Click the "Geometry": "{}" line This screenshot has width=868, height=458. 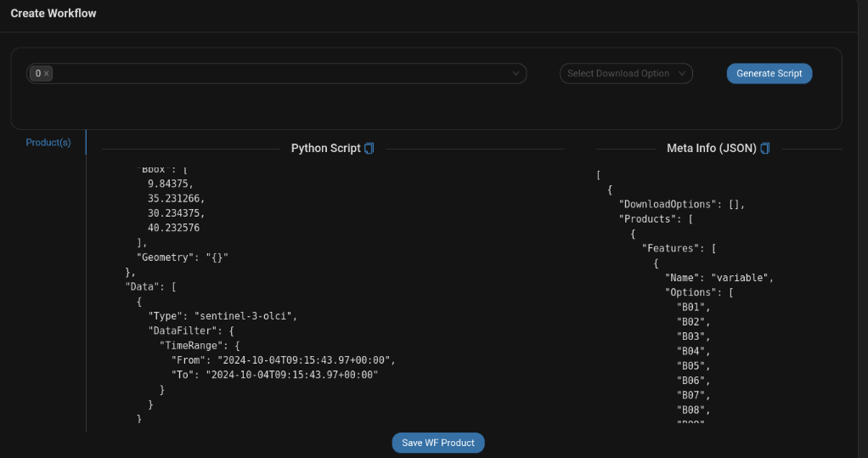point(182,257)
